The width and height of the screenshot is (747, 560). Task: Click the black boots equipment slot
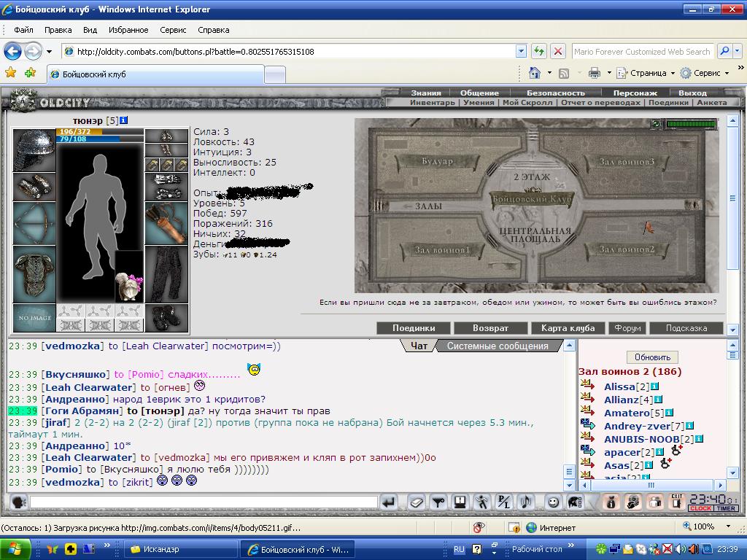point(166,318)
